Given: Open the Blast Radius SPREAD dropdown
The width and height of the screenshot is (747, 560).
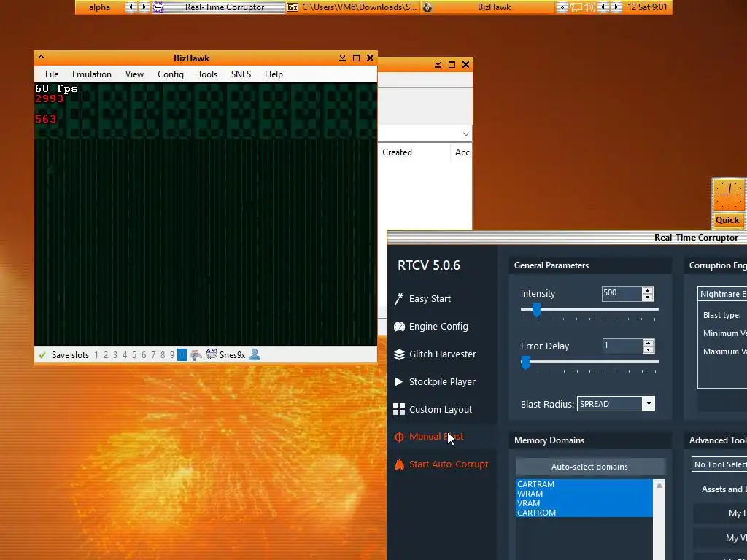Looking at the screenshot, I should click(649, 404).
